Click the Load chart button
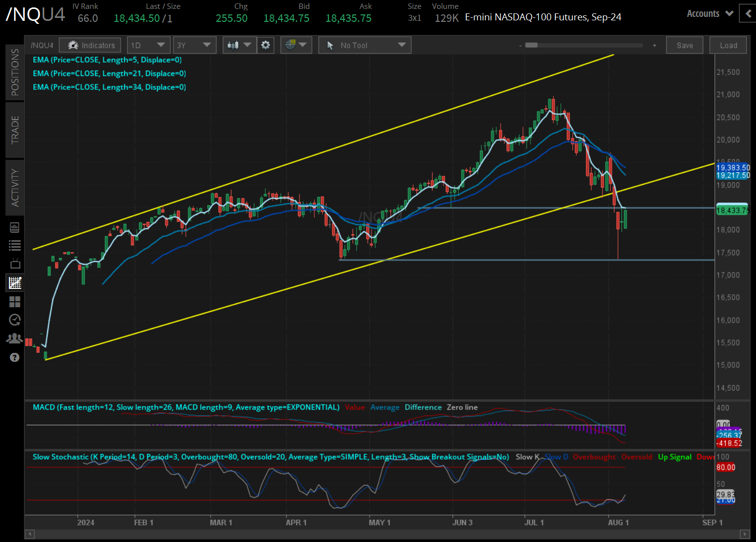This screenshot has height=542, width=756. [728, 45]
